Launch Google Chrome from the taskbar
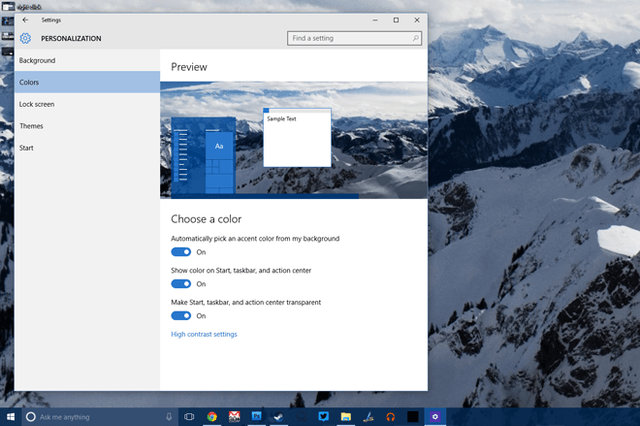The width and height of the screenshot is (640, 426). 211,417
